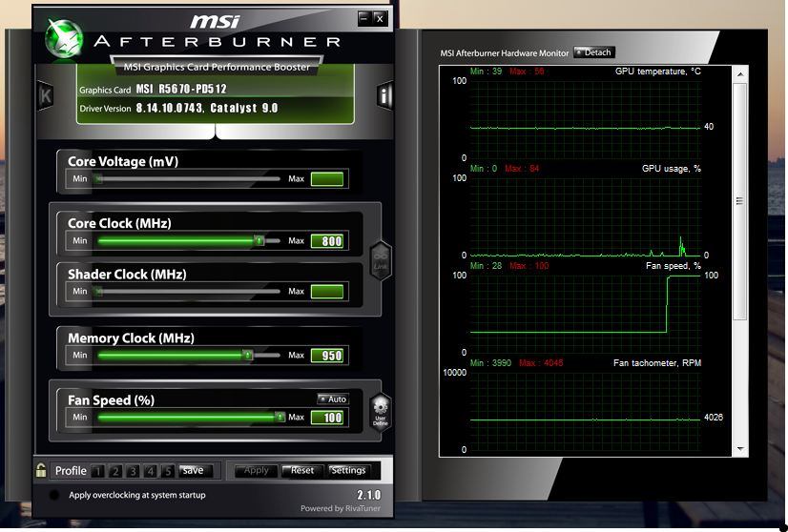Click the Fan tachometer, RPM label

tap(657, 362)
